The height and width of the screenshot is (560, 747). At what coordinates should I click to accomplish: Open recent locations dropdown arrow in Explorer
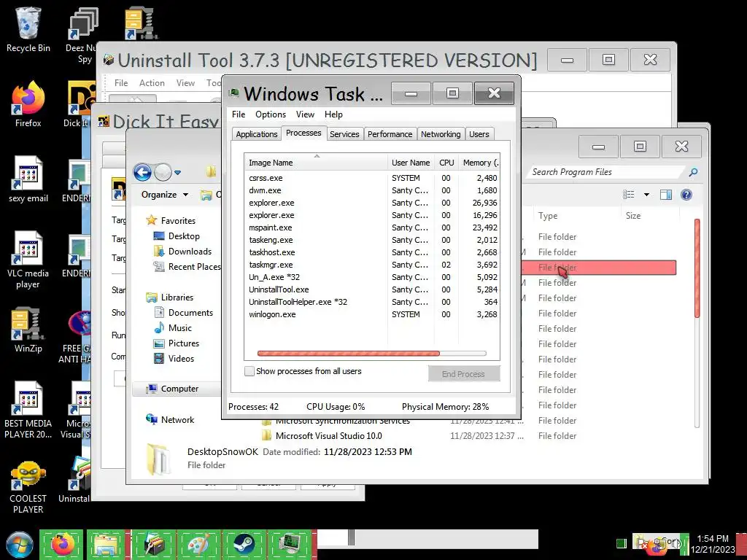click(x=178, y=172)
